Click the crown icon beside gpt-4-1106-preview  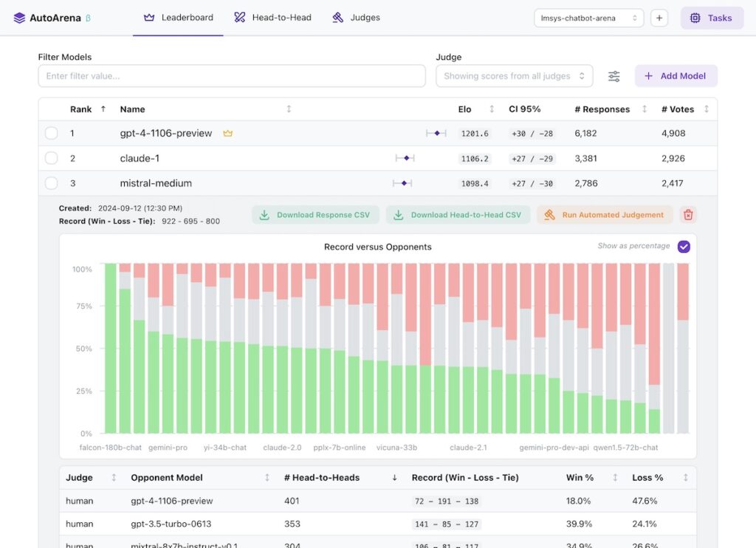[227, 133]
